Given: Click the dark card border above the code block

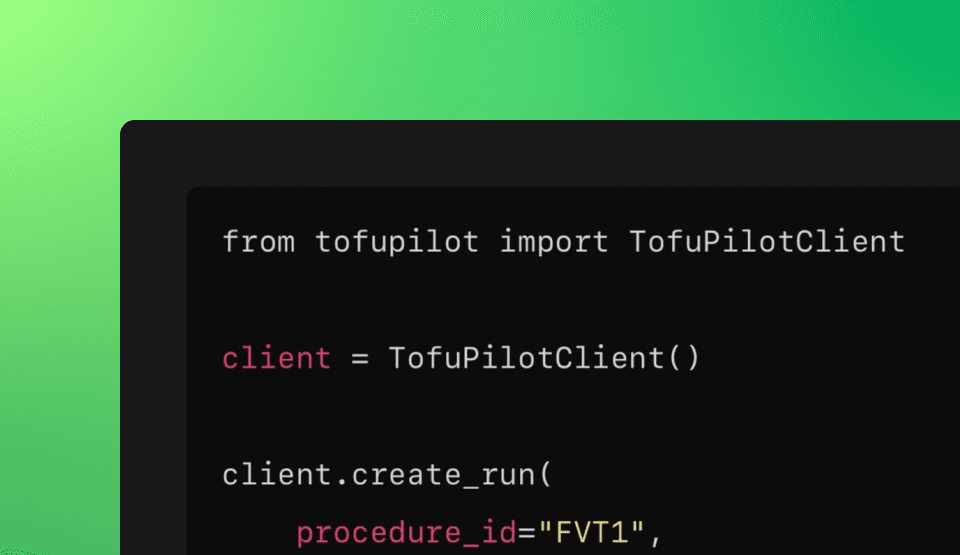Looking at the screenshot, I should 540,153.
